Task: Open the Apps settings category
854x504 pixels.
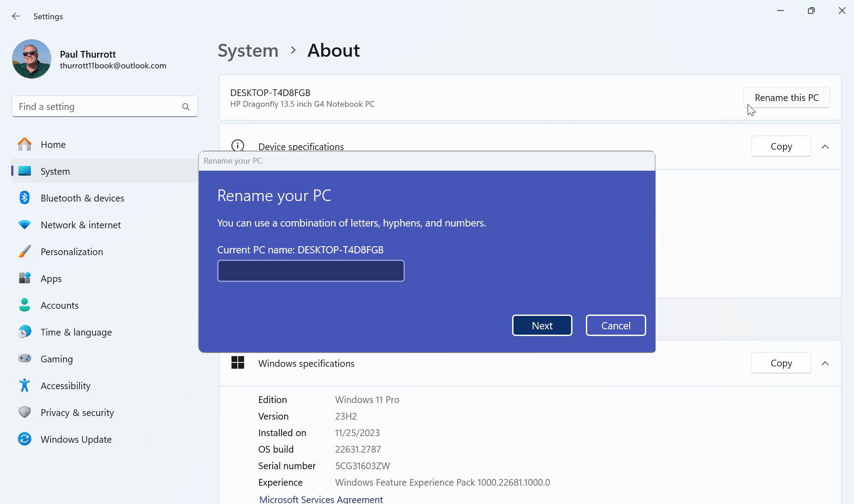Action: point(51,278)
